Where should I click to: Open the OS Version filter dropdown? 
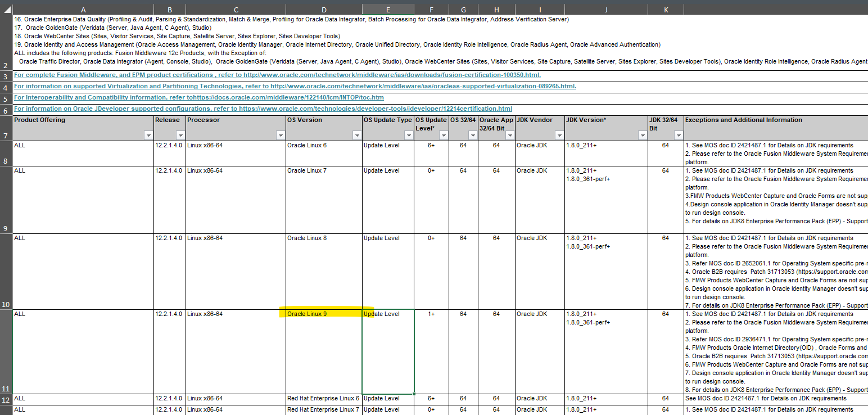[x=357, y=135]
